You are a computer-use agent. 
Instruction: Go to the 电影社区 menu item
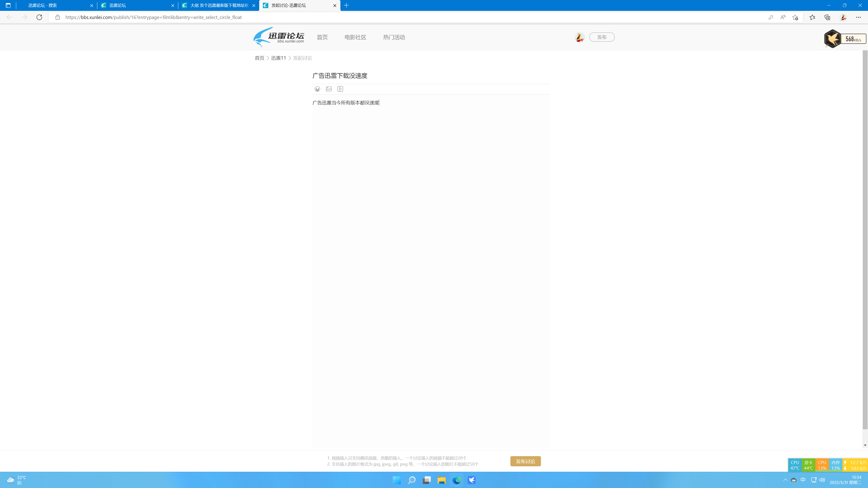[x=355, y=37]
